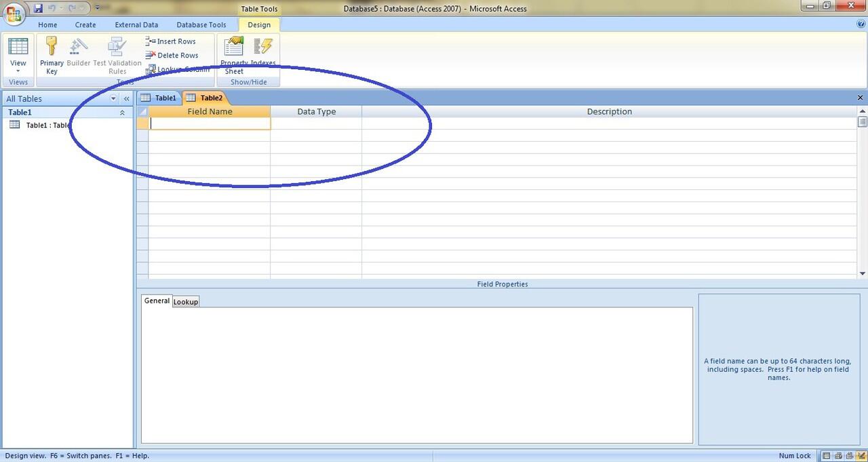Select the Lookup tab in Field Properties
Screen dimensions: 868x462
click(185, 301)
